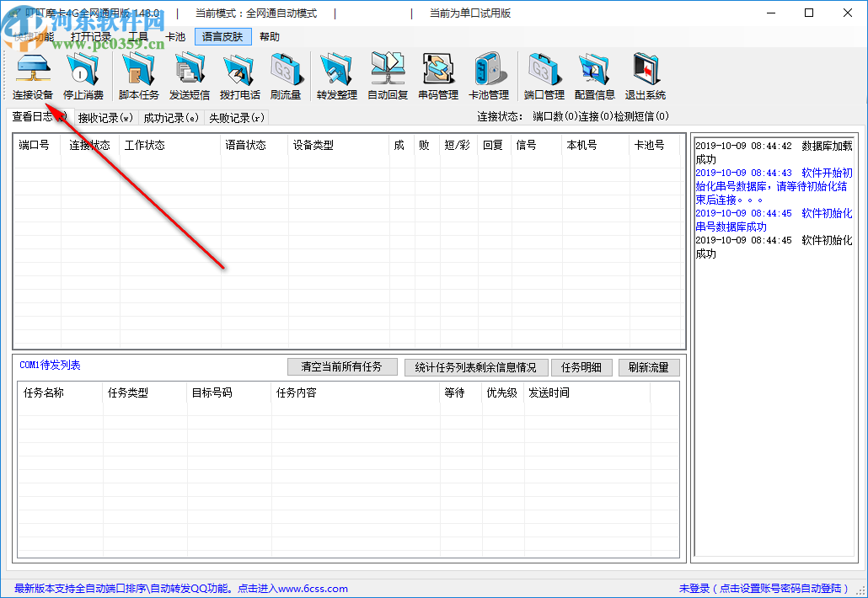This screenshot has height=598, width=868.
Task: Click the 任务内容 column header
Action: [x=356, y=392]
